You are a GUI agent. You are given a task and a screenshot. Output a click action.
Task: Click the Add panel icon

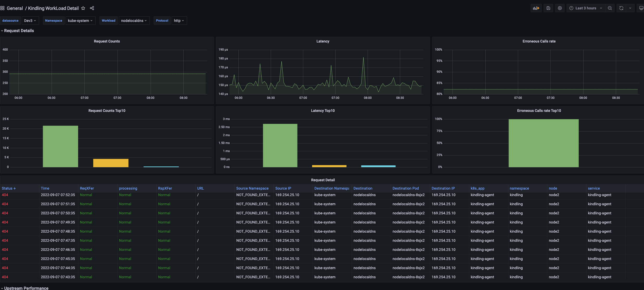click(x=536, y=8)
